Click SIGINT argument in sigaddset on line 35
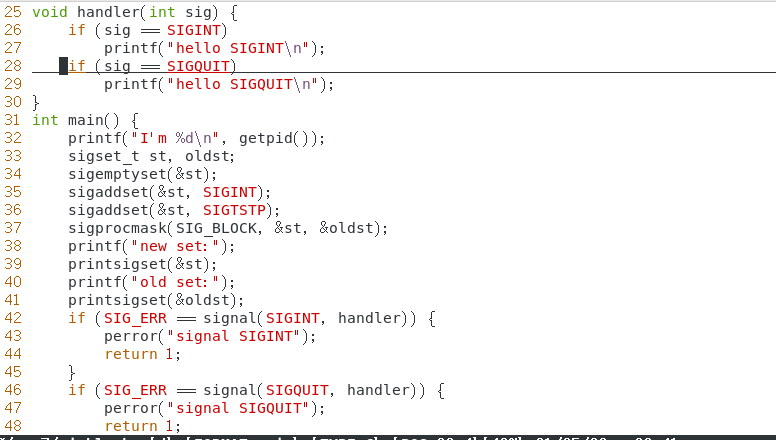This screenshot has width=776, height=440. pos(230,192)
